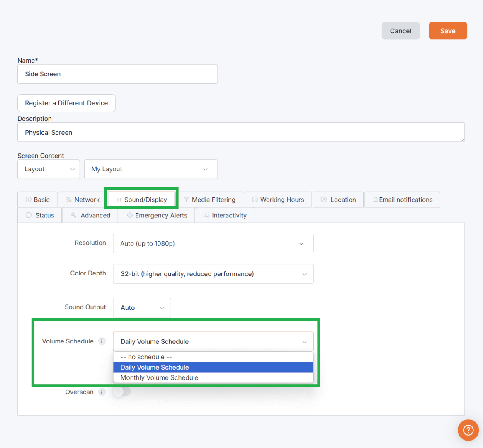Open the Resolution dropdown
The image size is (483, 448).
tap(213, 243)
